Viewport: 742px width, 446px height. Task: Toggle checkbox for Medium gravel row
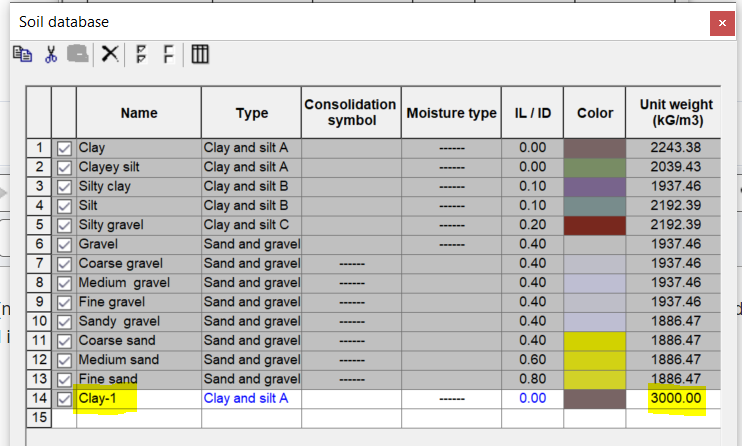pos(64,283)
